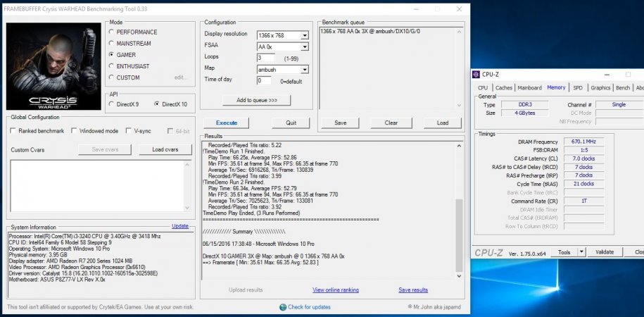Select the PERFORMANCE mode radio button
The width and height of the screenshot is (644, 317).
pyautogui.click(x=111, y=32)
